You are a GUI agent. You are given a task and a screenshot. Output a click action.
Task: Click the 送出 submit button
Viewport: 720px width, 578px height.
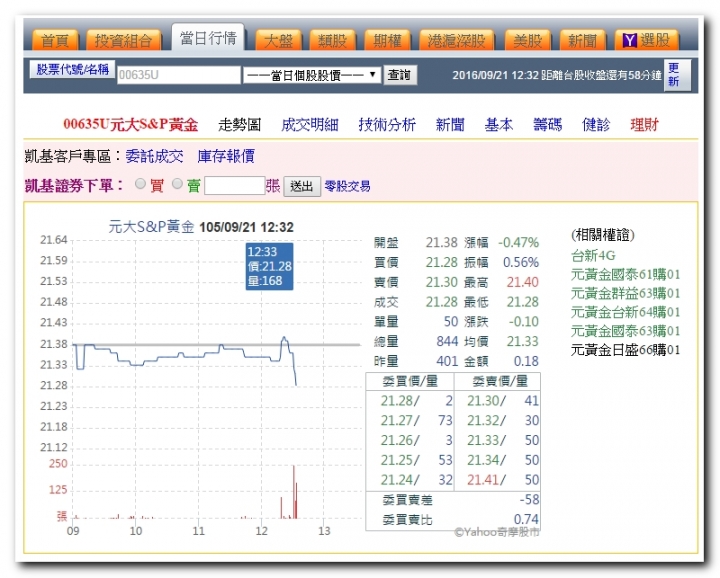pyautogui.click(x=304, y=186)
